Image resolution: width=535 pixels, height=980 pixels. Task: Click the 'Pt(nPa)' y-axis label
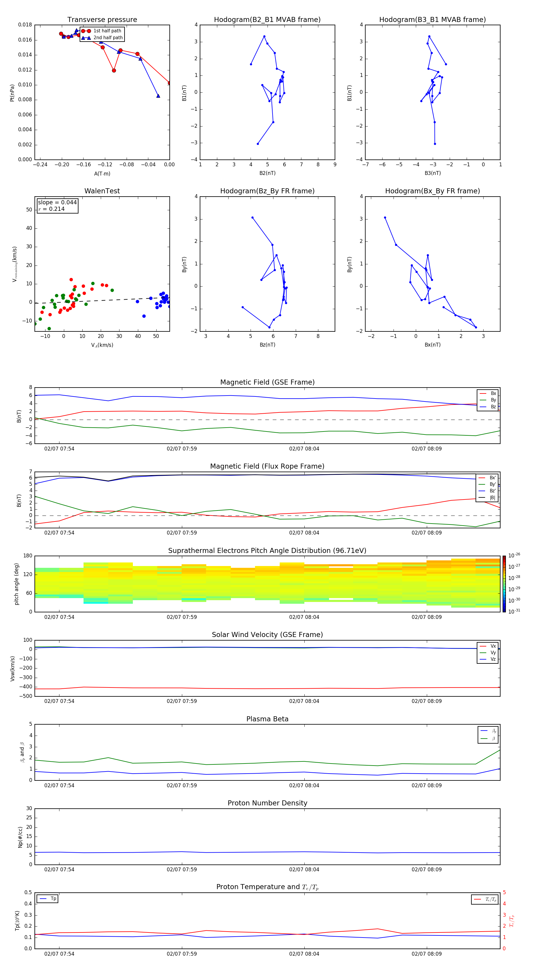pyautogui.click(x=12, y=93)
